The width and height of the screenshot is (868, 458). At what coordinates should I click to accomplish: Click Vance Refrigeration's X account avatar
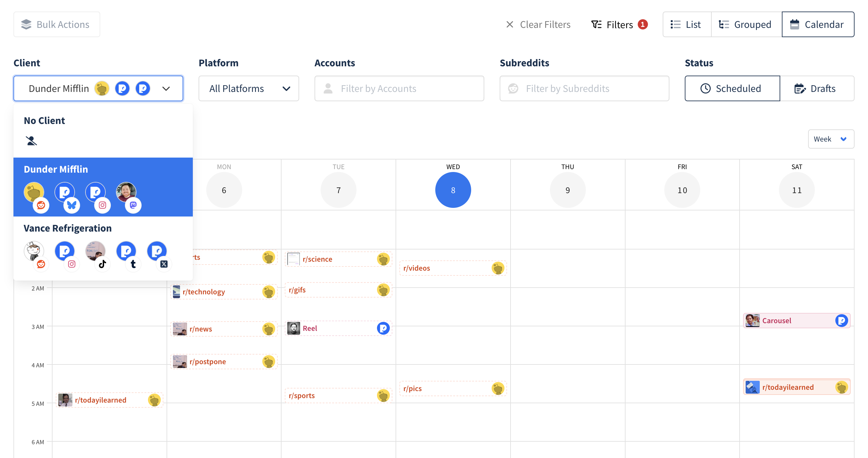tap(157, 251)
